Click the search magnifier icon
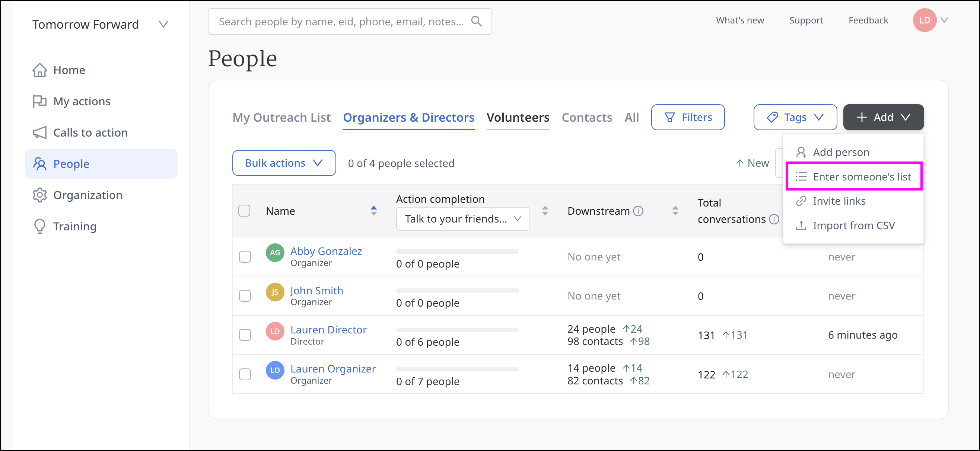The width and height of the screenshot is (980, 451). (476, 21)
